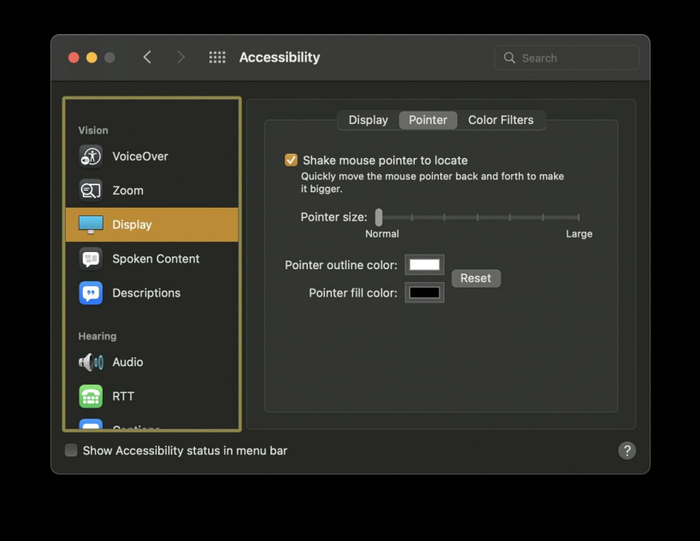Switch to the Color Filters tab

coord(501,120)
